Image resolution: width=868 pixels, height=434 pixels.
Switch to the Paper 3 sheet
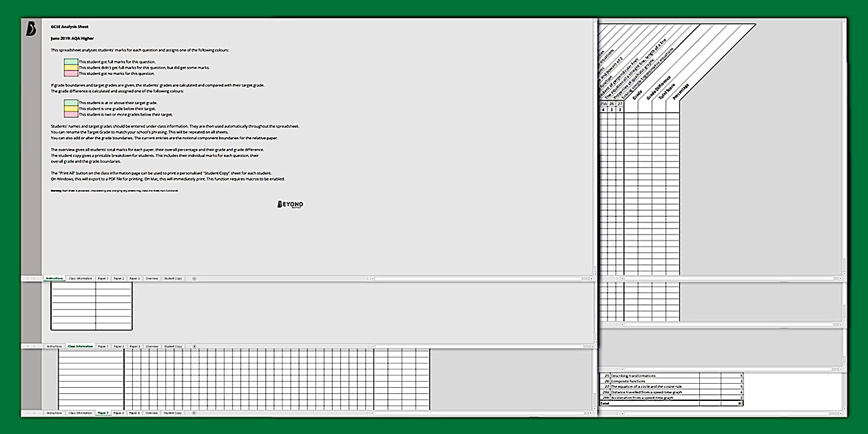[x=133, y=278]
